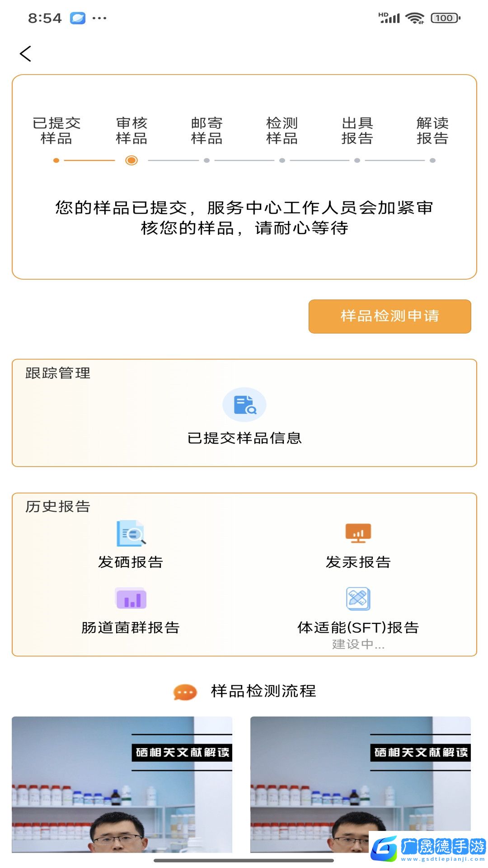
Task: Play the left 硒相关文献解读 video thumbnail
Action: click(122, 784)
